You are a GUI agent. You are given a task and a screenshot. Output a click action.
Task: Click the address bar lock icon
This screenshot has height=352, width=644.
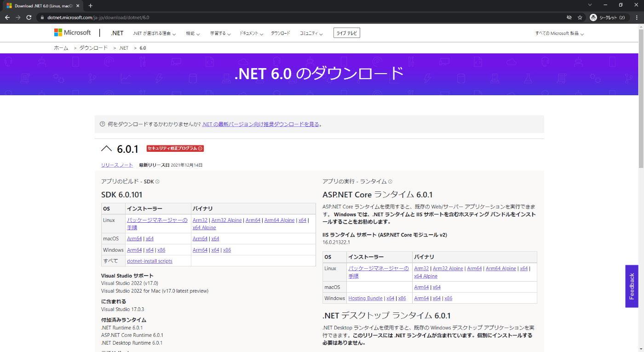coord(42,17)
